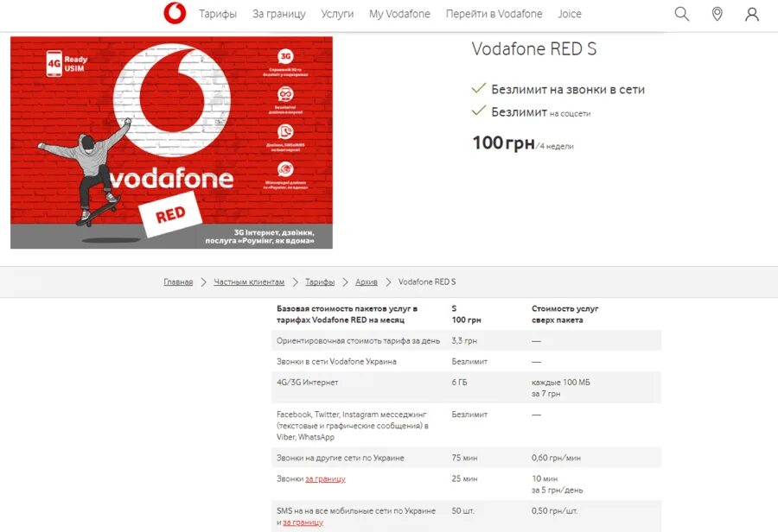This screenshot has height=532, width=778.
Task: Click the checkmark beside Безлимит на соцсети
Action: tap(479, 111)
